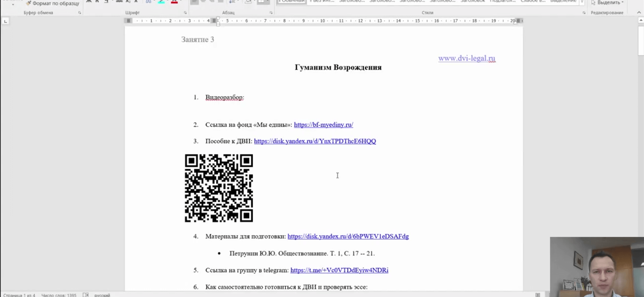The height and width of the screenshot is (297, 644).
Task: Open the Выделить dropdown
Action: (x=607, y=2)
